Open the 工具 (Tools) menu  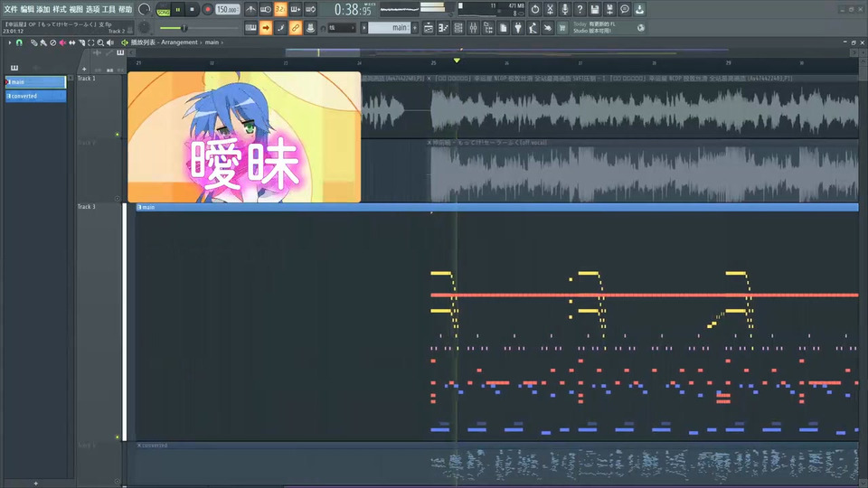coord(108,9)
